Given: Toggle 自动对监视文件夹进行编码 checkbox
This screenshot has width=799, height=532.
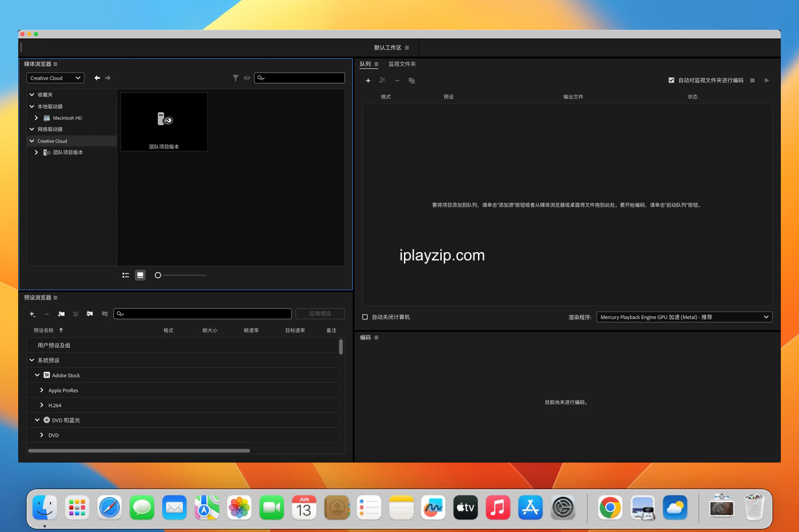Looking at the screenshot, I should (x=671, y=80).
